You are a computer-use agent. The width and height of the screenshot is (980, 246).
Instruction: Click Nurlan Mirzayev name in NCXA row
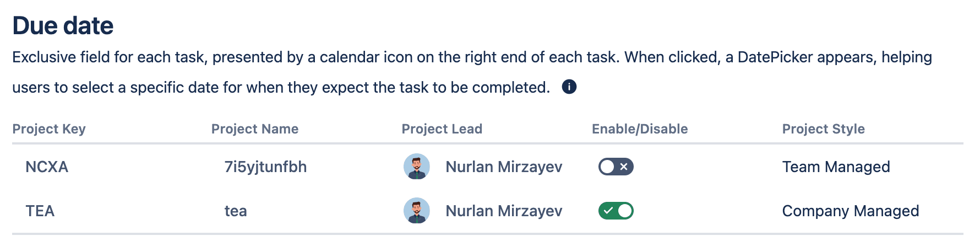click(504, 167)
